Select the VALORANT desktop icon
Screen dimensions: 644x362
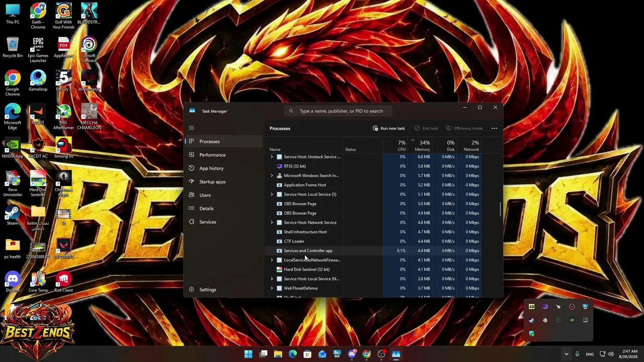[x=63, y=249]
